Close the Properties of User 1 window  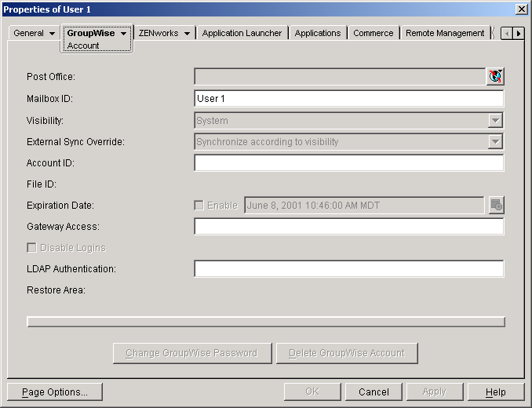521,9
